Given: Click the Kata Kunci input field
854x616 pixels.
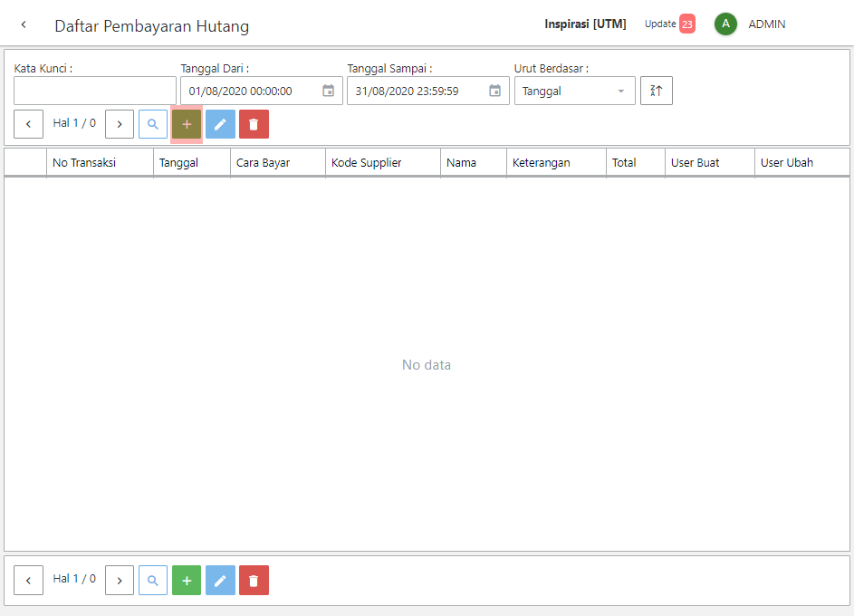Looking at the screenshot, I should 95,91.
